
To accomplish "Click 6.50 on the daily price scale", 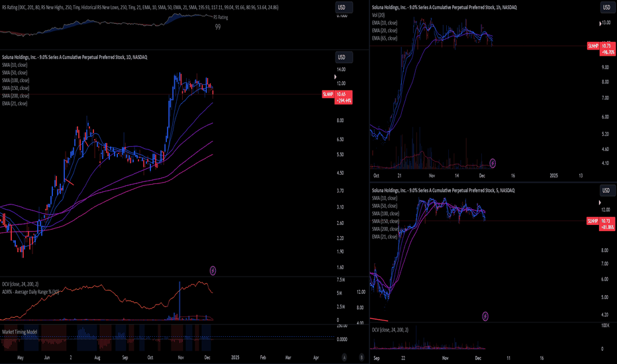I will click(x=340, y=139).
